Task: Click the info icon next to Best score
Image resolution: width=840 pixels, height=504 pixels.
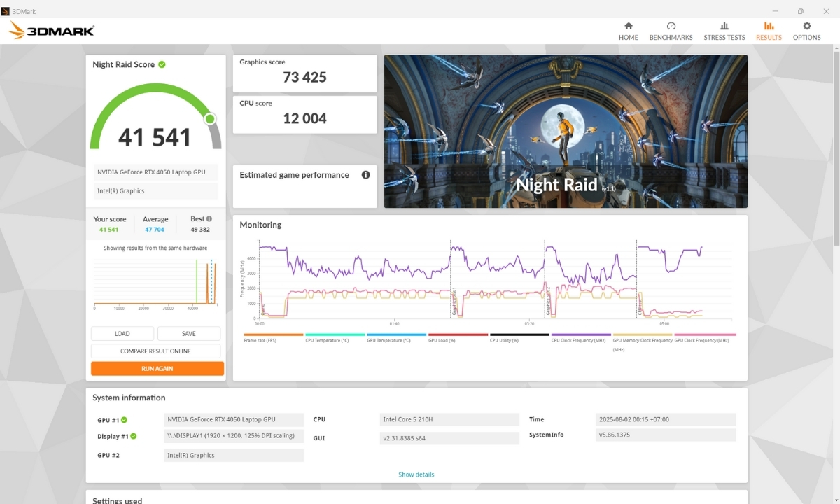Action: pos(209,219)
